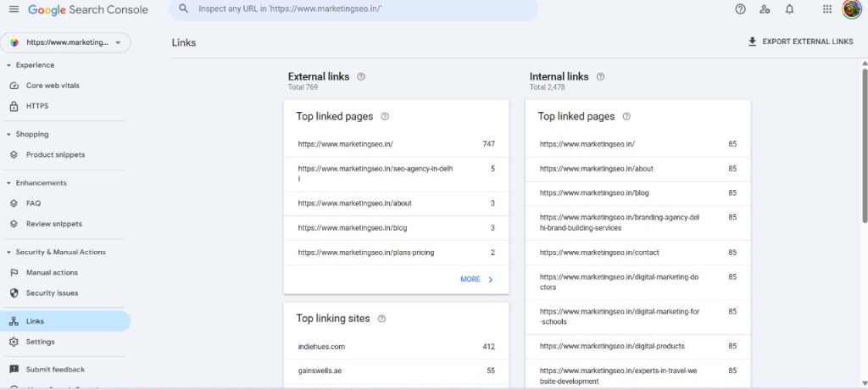Open seo-agency-in-delhi external row

click(397, 174)
